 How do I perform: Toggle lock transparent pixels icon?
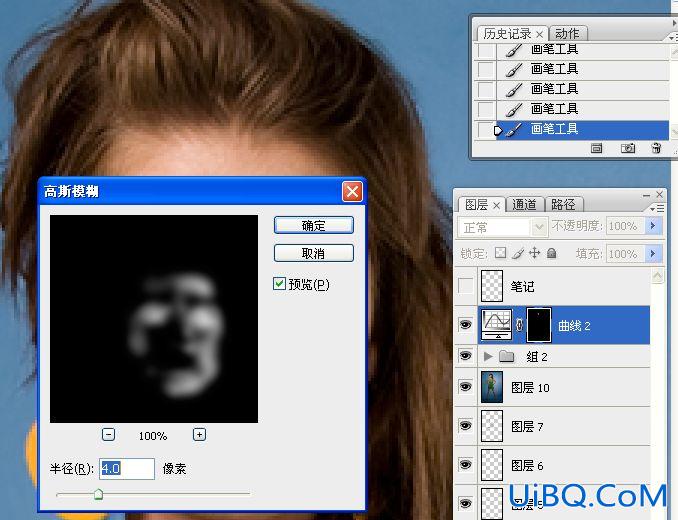500,253
